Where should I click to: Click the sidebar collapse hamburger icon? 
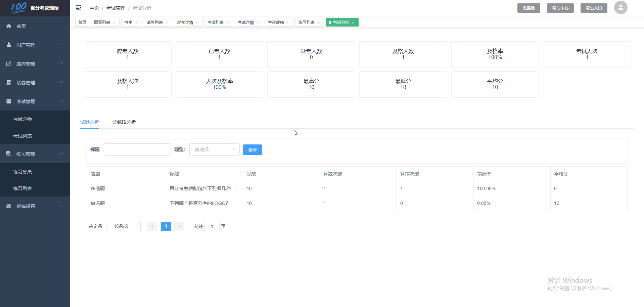[x=79, y=8]
